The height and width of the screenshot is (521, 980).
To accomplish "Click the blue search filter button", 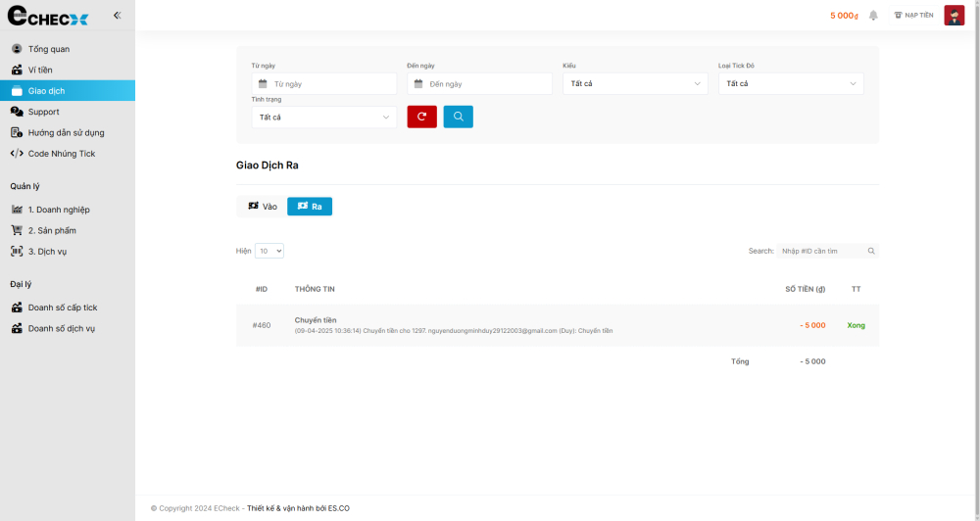I will [x=458, y=117].
